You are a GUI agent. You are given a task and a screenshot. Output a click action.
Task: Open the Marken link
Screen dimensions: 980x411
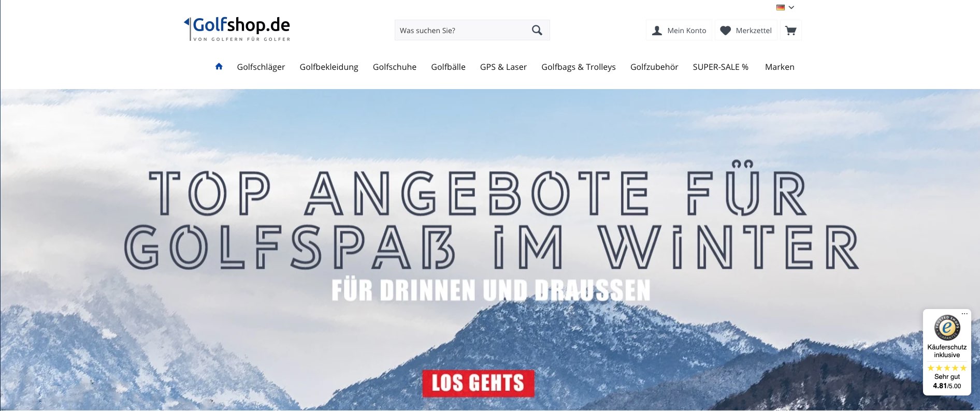click(780, 67)
